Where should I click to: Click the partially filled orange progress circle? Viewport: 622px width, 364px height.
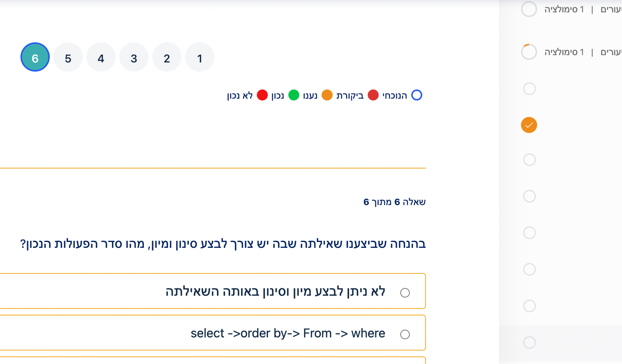[529, 52]
